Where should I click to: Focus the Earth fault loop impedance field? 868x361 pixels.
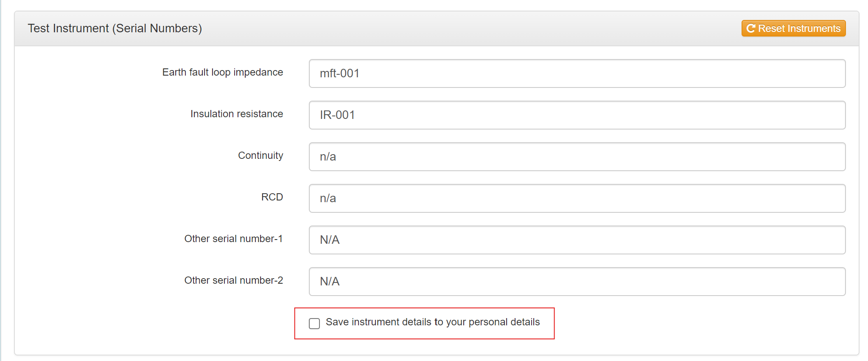577,73
